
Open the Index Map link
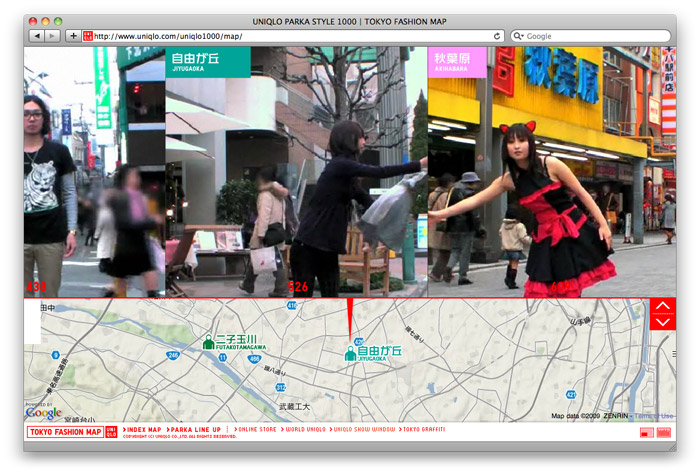coord(142,430)
